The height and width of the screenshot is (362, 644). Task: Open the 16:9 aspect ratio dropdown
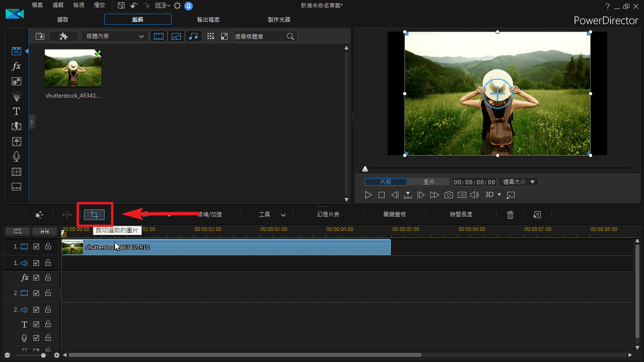(163, 6)
